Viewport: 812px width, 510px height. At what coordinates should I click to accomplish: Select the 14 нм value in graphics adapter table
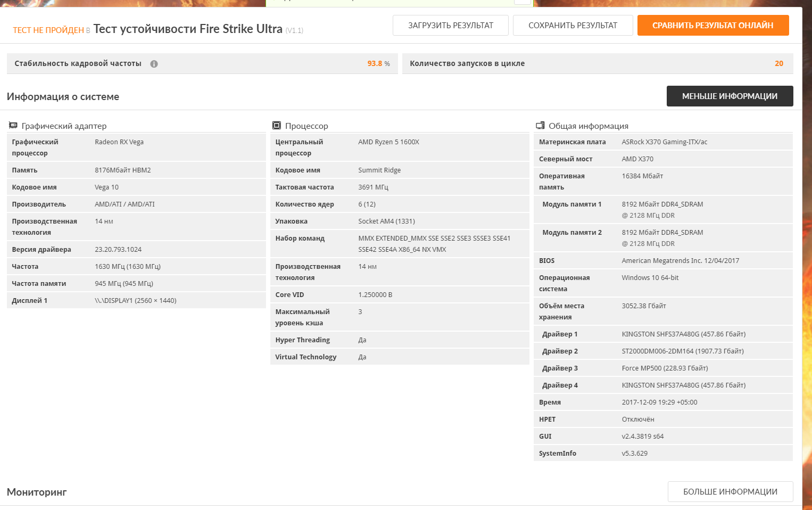click(104, 221)
